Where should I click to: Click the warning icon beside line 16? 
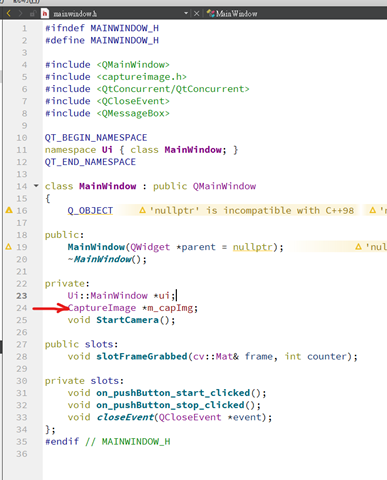(9, 210)
